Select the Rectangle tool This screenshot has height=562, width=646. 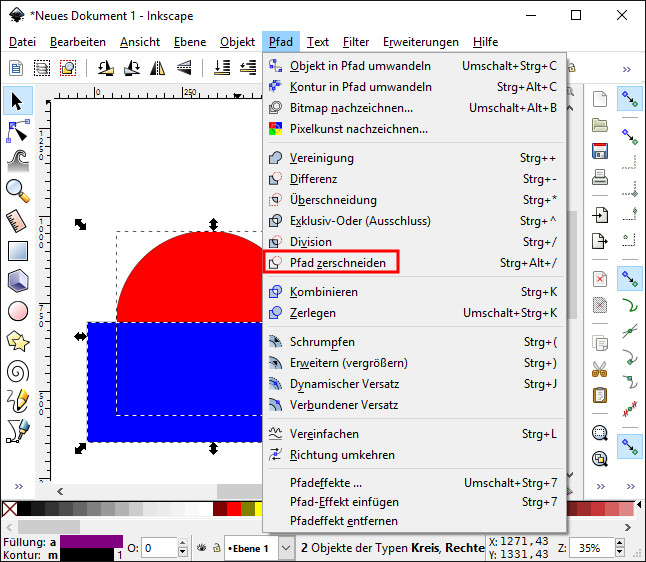tap(18, 251)
